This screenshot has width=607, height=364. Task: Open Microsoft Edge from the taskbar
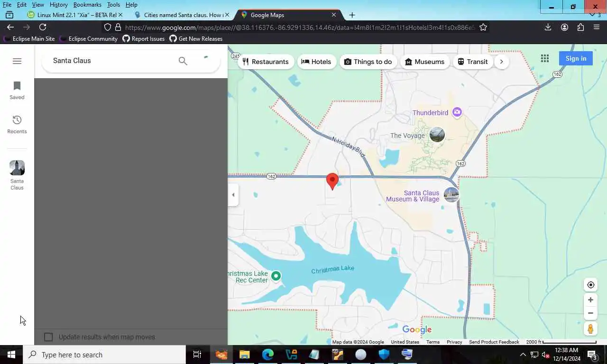tap(268, 355)
